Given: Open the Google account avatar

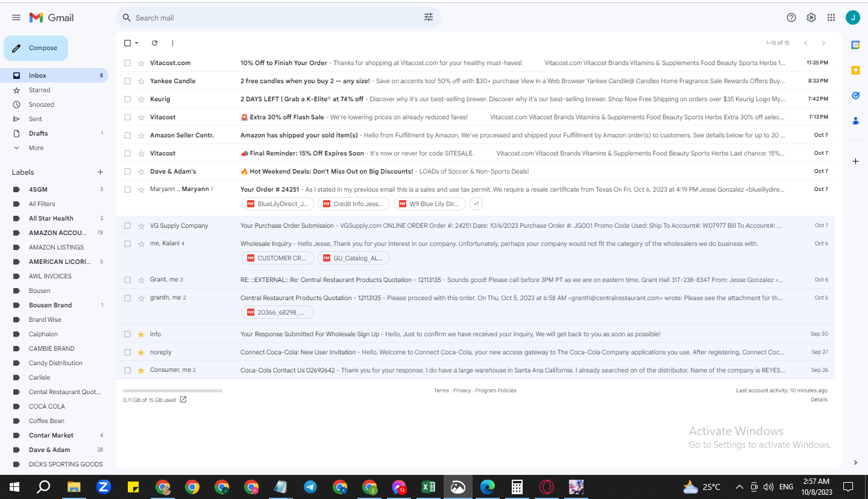Looking at the screenshot, I should pyautogui.click(x=853, y=17).
